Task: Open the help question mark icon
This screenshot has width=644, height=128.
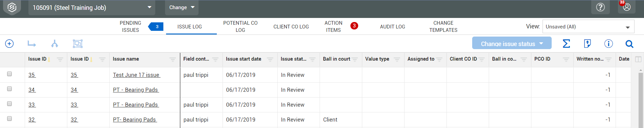Action: 600,7
